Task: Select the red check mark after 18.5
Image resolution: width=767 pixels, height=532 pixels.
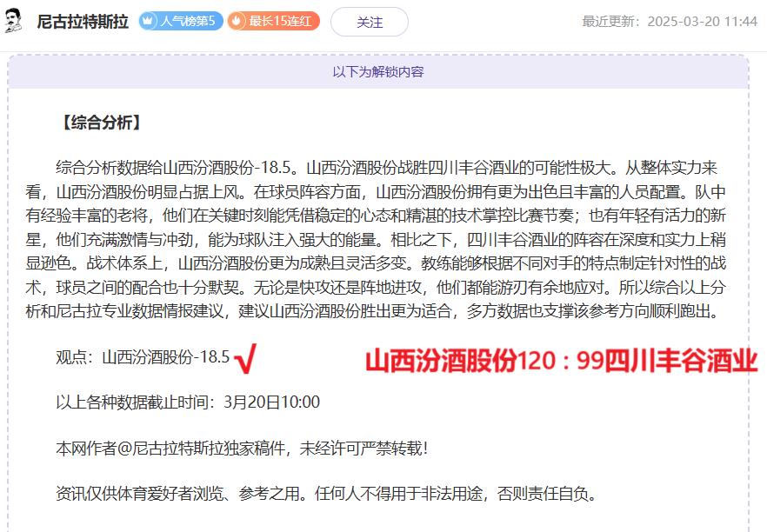Action: click(x=245, y=358)
